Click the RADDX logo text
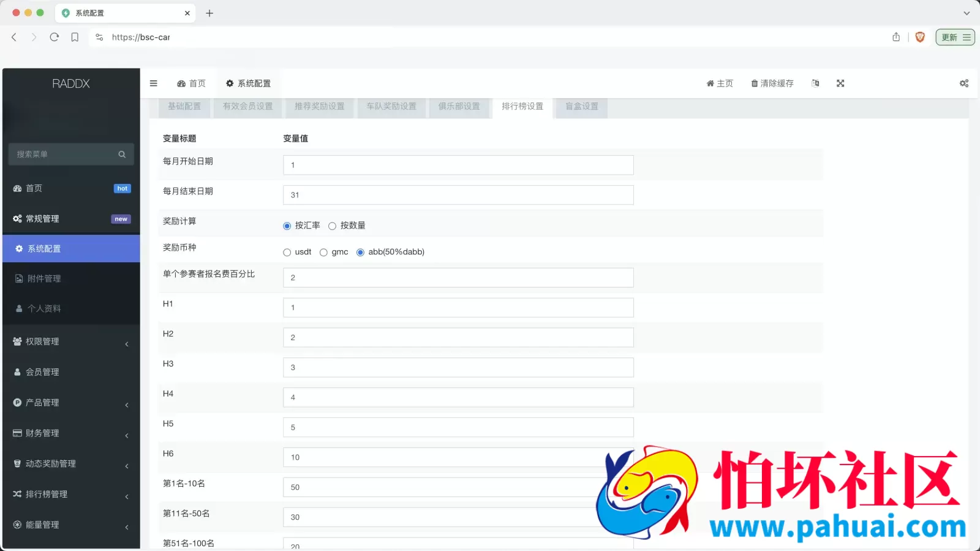980x551 pixels. click(71, 84)
